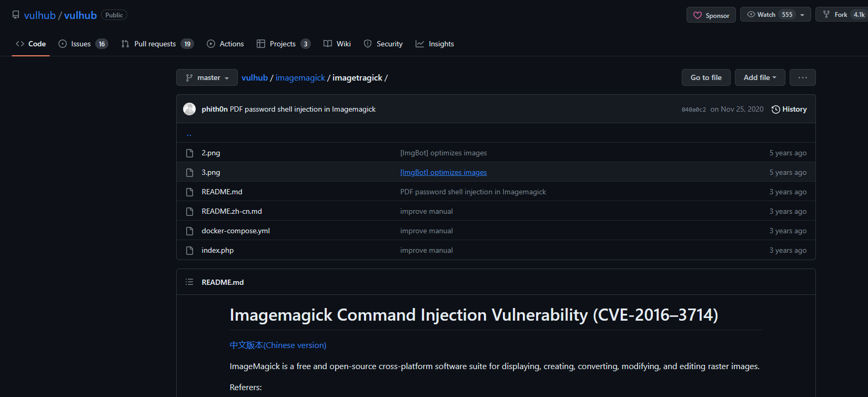Expand the Add file dropdown
The image size is (868, 397).
tap(760, 77)
